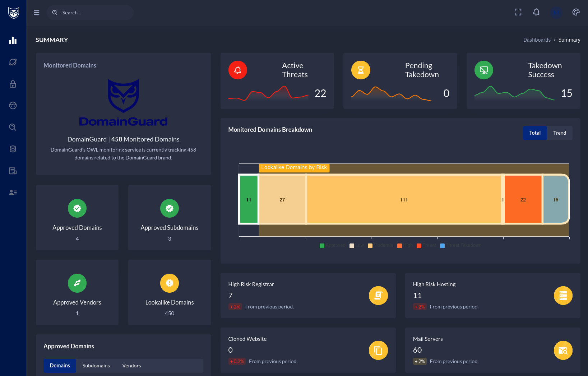Toggle fullscreen mode icon
The image size is (588, 376).
[x=518, y=12]
